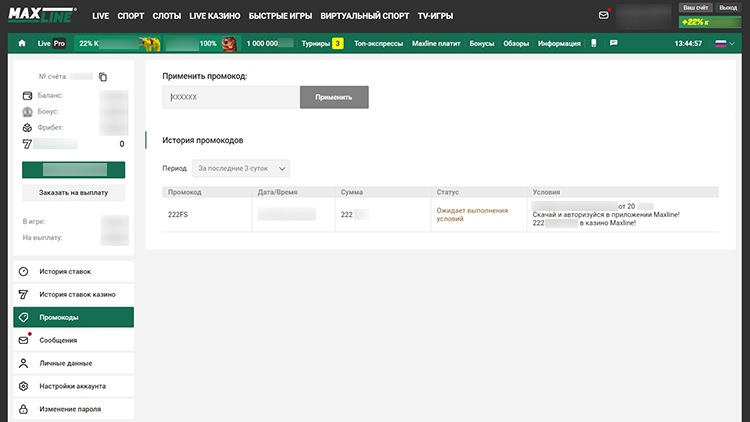750x422 pixels.
Task: Click the Выход button
Action: tap(728, 7)
